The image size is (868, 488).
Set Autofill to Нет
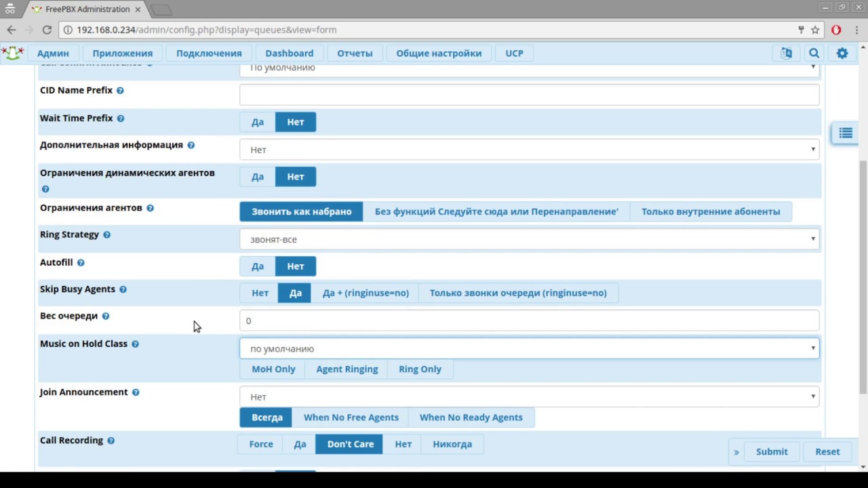point(296,266)
